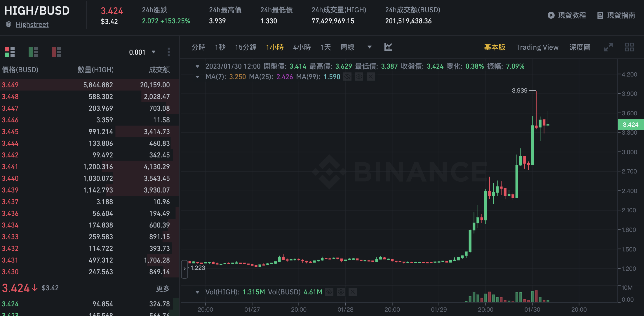Image resolution: width=644 pixels, height=316 pixels.
Task: Click the 24h最高價 value 3.939
Action: 217,21
